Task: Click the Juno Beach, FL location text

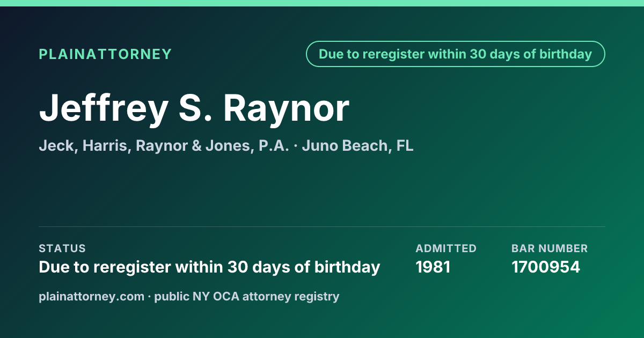Action: pos(357,146)
